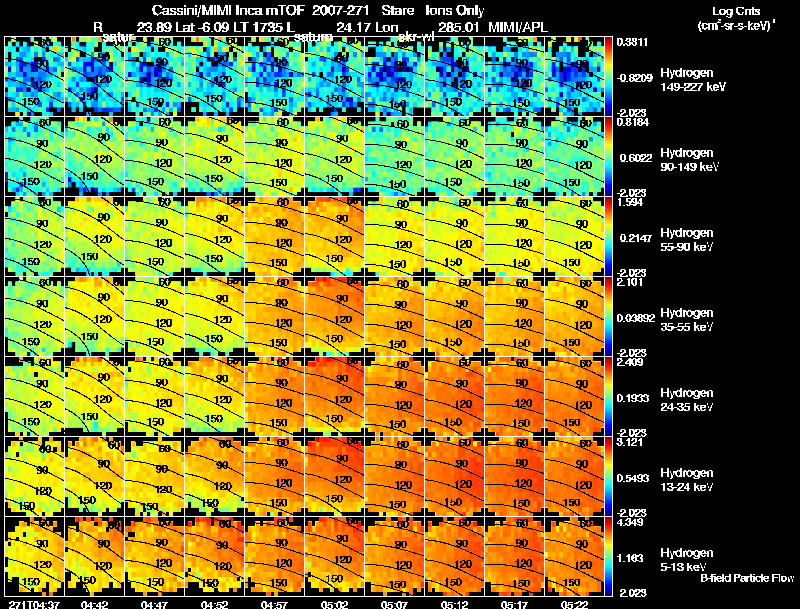Select the 13-24 keV image panel at 05:17
Screen dimensions: 800x609
point(514,476)
